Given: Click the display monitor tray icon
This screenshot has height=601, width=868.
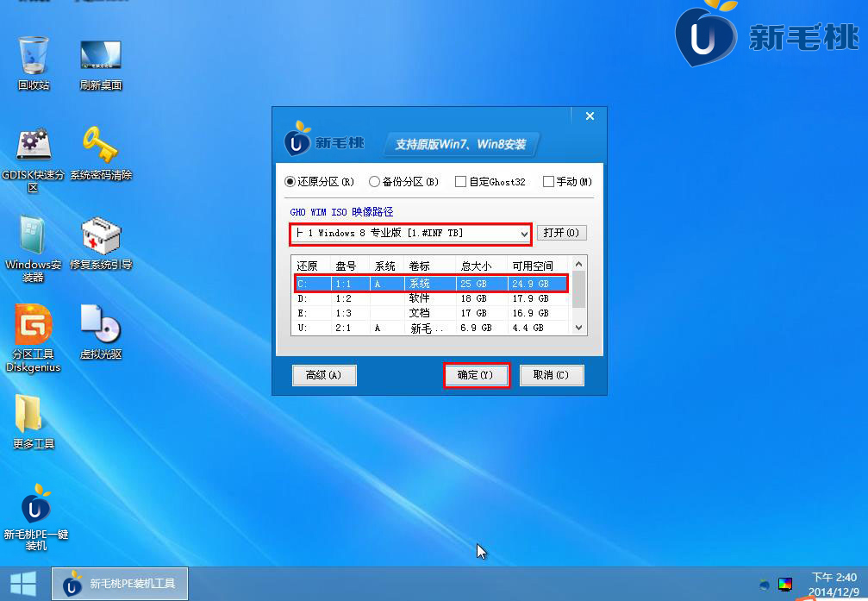Looking at the screenshot, I should pos(785,584).
